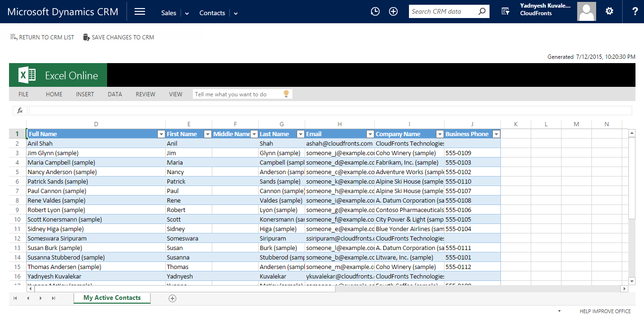Open the First Name column filter dropdown

pyautogui.click(x=208, y=134)
